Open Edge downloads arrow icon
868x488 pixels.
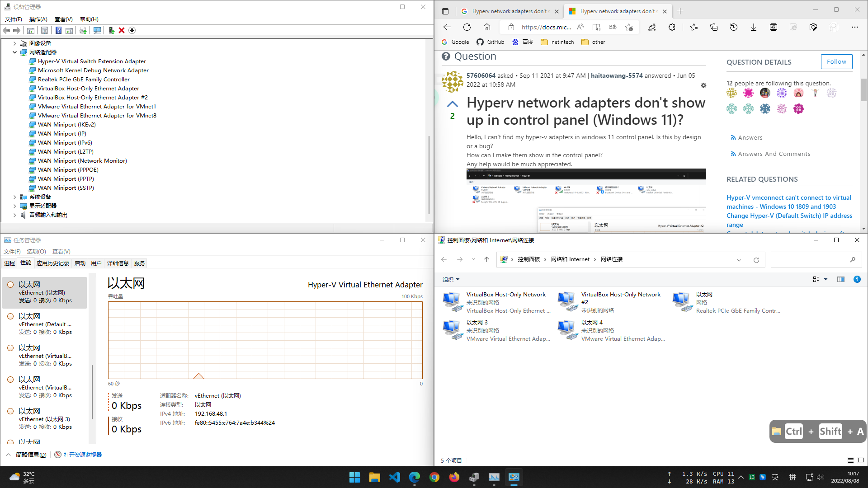754,27
